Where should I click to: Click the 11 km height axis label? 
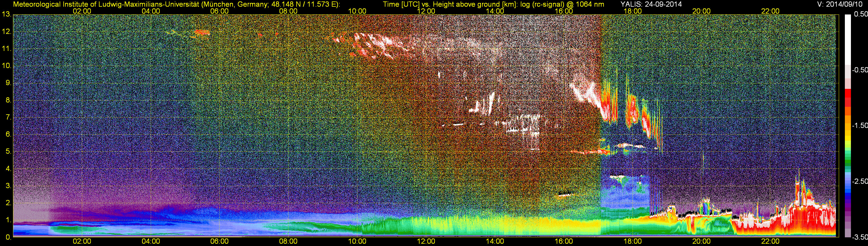[x=6, y=49]
